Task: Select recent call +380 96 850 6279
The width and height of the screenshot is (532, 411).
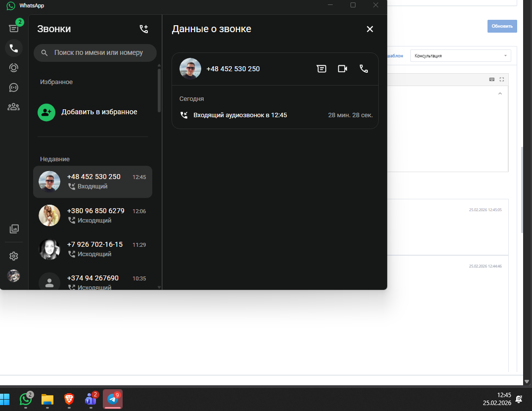Action: coord(92,216)
